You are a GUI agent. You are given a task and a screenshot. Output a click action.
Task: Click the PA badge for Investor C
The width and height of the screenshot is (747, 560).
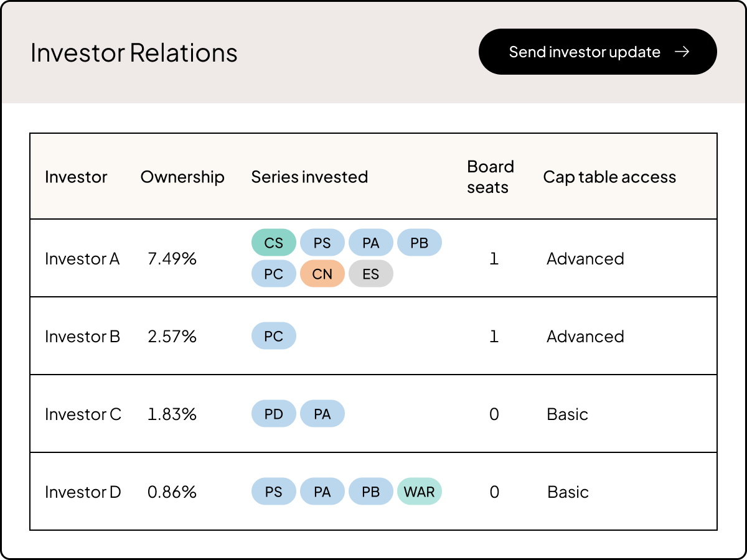tap(322, 413)
